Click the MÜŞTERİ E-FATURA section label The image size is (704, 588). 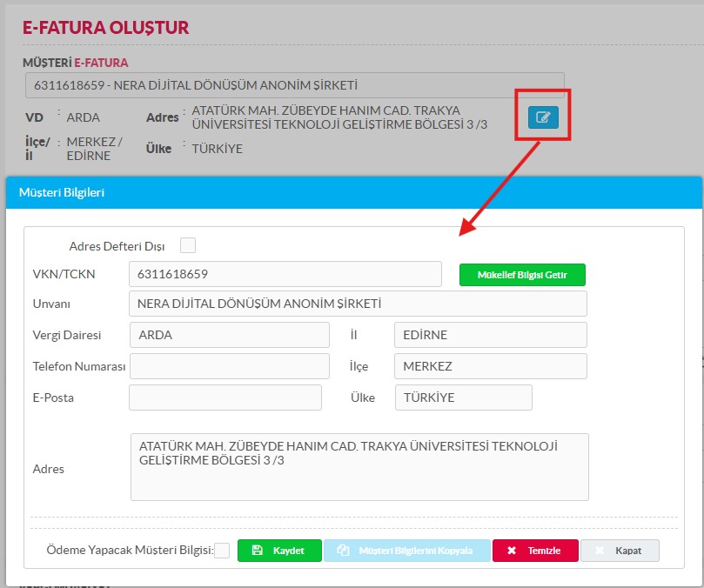pyautogui.click(x=76, y=63)
